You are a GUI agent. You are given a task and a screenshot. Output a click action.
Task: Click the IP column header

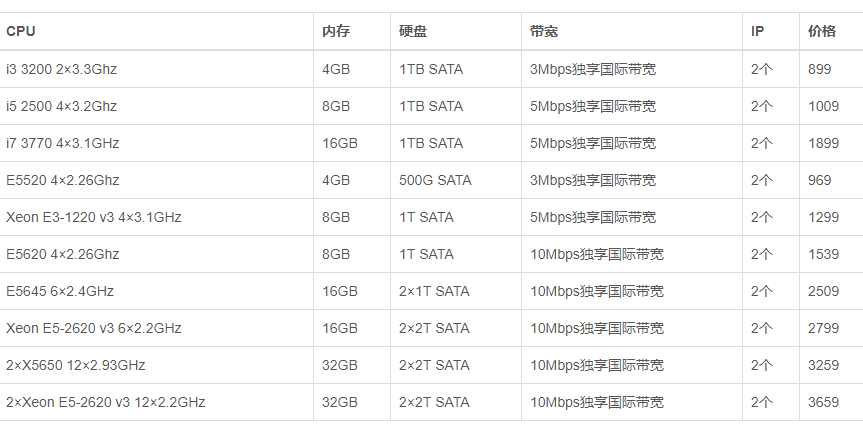757,31
